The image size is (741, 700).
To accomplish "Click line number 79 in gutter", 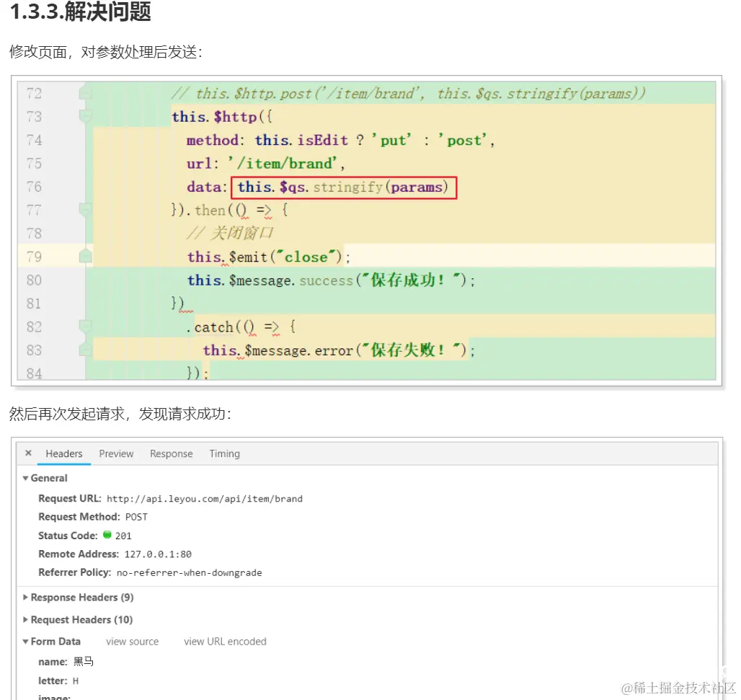I will pyautogui.click(x=34, y=257).
